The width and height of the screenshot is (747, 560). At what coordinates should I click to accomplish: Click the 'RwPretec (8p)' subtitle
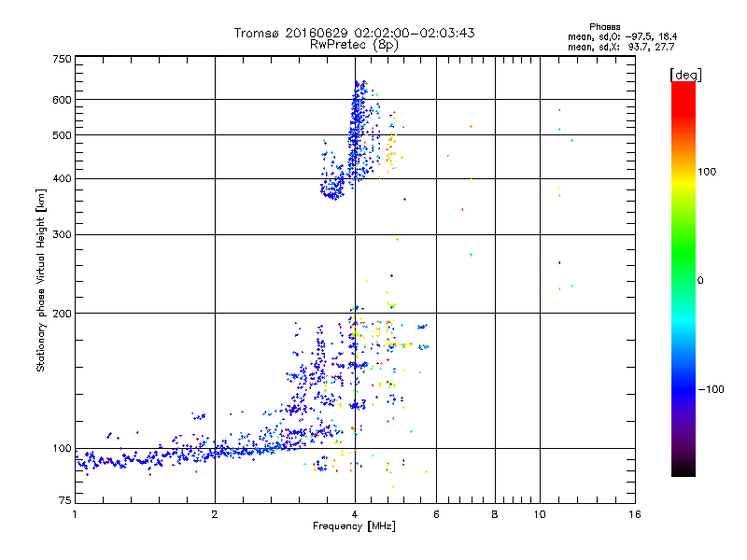[x=354, y=45]
